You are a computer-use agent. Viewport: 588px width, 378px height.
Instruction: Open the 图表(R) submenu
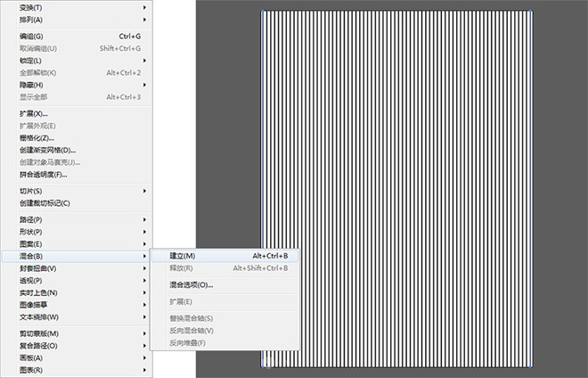(31, 369)
